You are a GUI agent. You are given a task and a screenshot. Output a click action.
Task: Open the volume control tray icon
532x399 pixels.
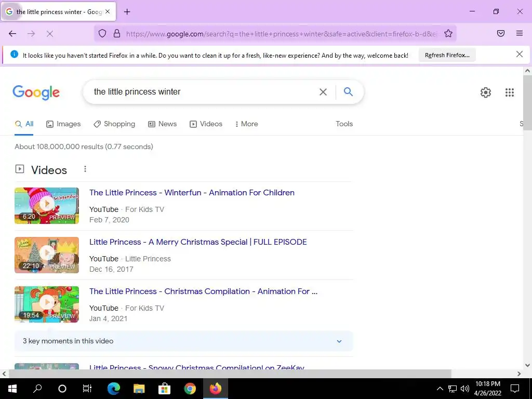465,389
